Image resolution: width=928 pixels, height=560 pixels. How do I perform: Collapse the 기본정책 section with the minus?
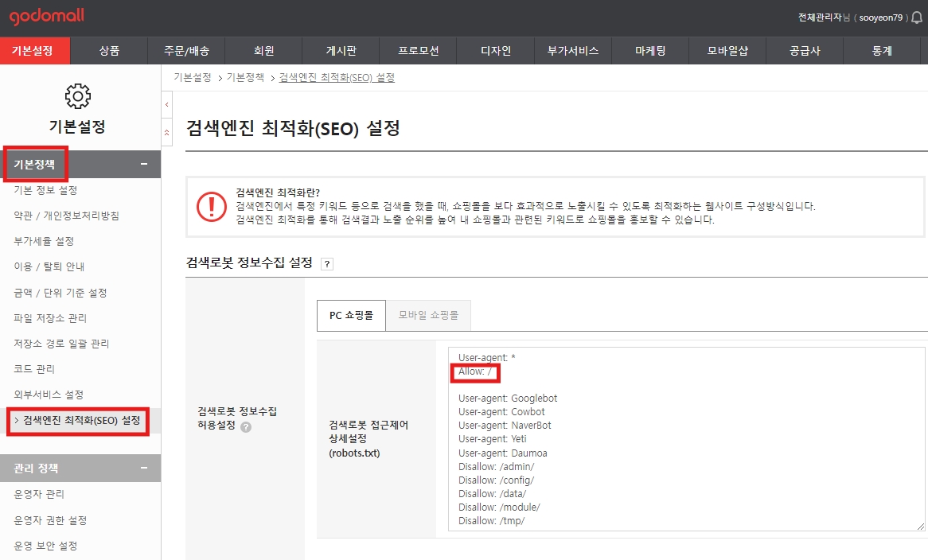[144, 164]
